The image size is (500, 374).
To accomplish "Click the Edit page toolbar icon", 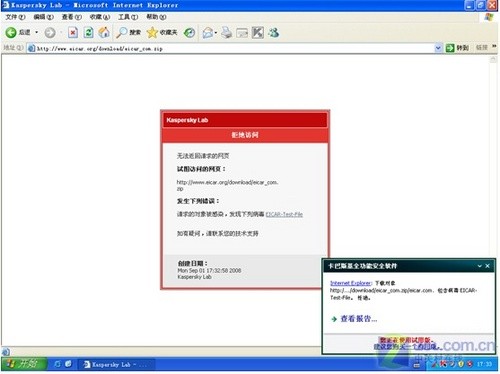I will [242, 33].
